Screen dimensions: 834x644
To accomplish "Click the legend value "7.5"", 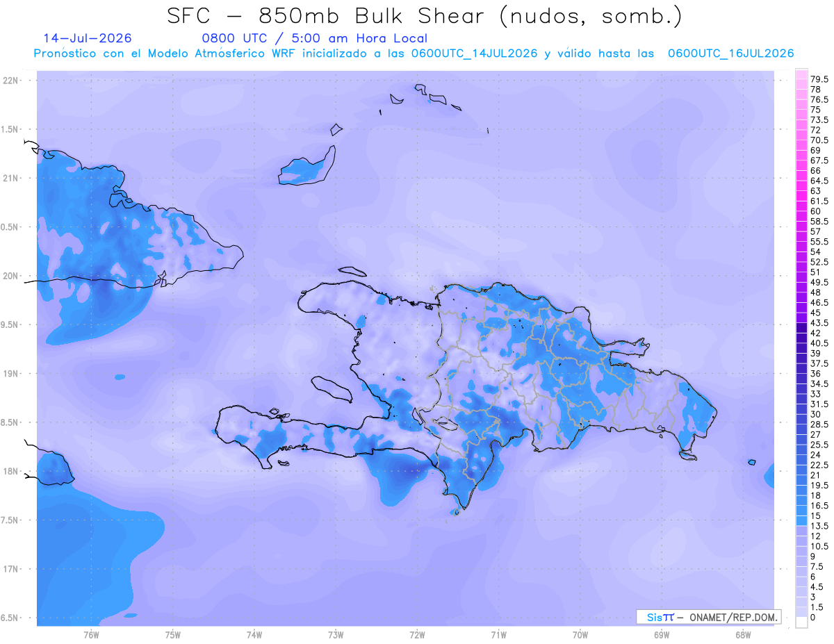I will tap(817, 566).
